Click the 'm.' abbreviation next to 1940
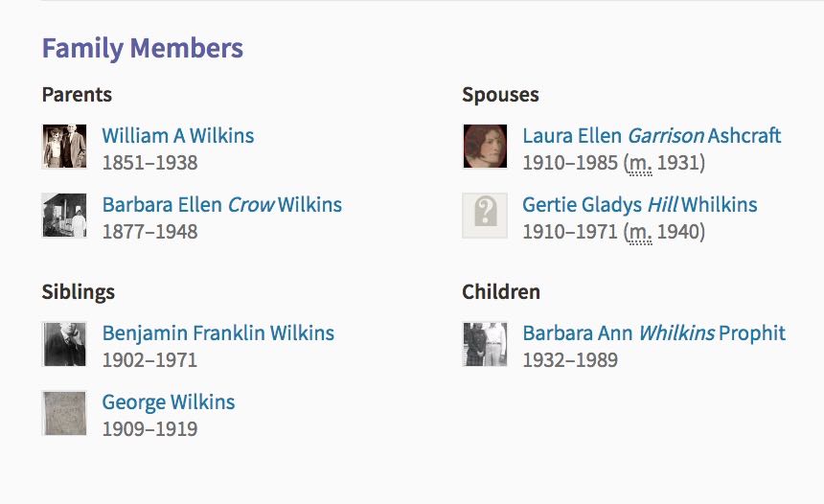 [x=640, y=232]
